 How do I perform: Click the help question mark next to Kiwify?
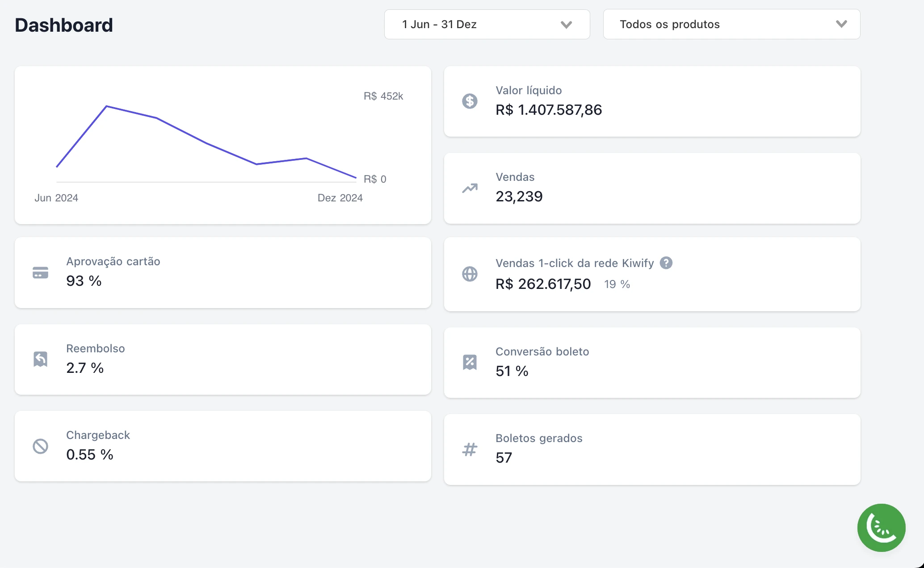pos(666,263)
